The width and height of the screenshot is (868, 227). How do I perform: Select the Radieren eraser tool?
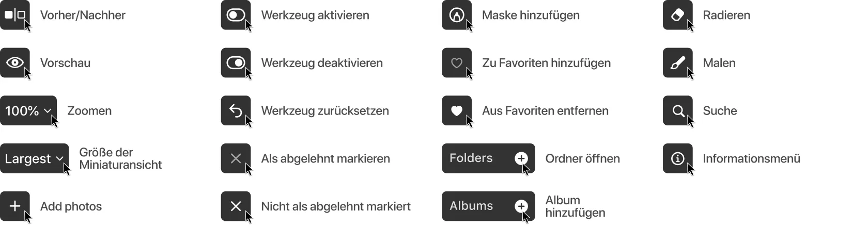[x=677, y=15]
